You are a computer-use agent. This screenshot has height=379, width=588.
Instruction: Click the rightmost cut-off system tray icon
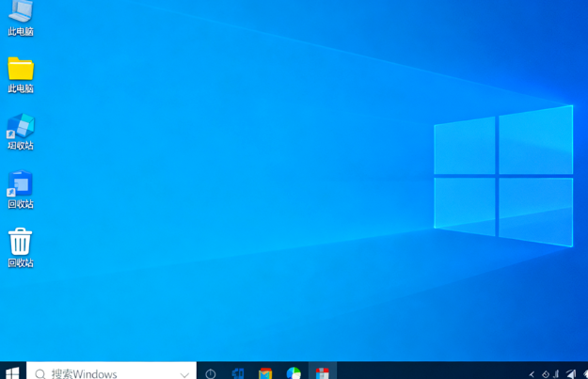tap(585, 373)
